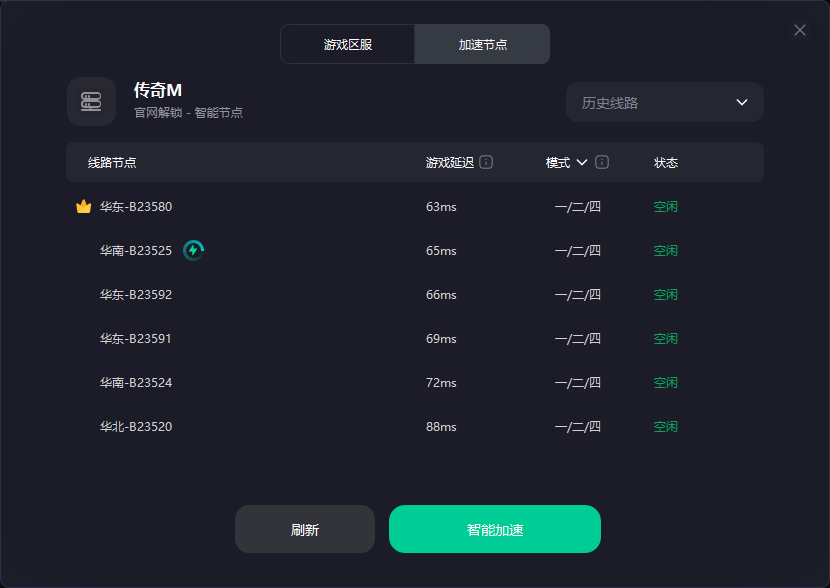The image size is (830, 588).
Task: Click the 空闲 status of 华东-B23592
Action: click(665, 294)
